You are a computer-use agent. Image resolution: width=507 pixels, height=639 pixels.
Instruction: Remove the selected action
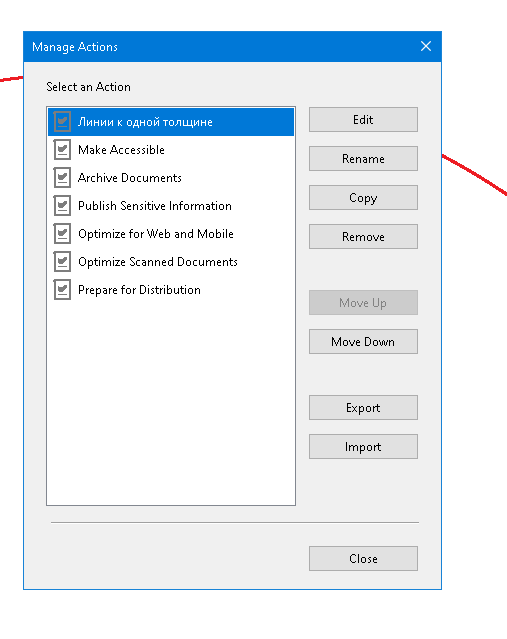click(x=363, y=236)
